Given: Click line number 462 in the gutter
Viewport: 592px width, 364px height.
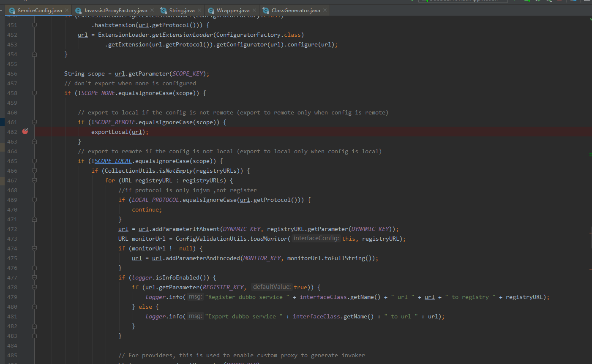Looking at the screenshot, I should (12, 132).
